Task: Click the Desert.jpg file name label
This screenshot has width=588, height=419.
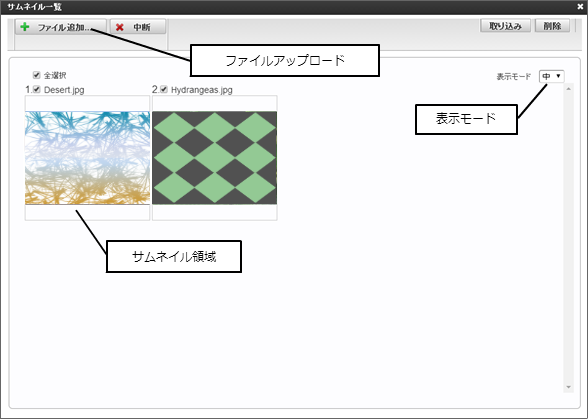Action: pyautogui.click(x=64, y=90)
